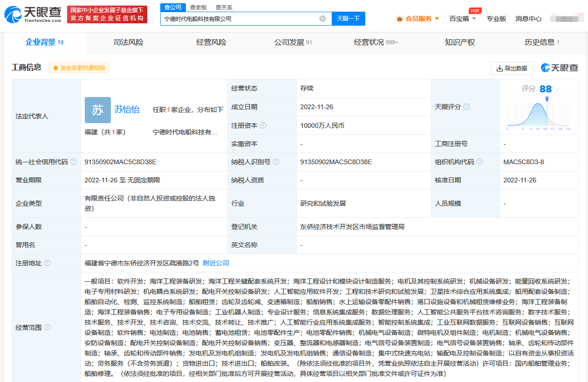Select the credit code 91350902MAC5C8D38E under 统一社会信用代码
The width and height of the screenshot is (588, 382).
click(x=120, y=162)
